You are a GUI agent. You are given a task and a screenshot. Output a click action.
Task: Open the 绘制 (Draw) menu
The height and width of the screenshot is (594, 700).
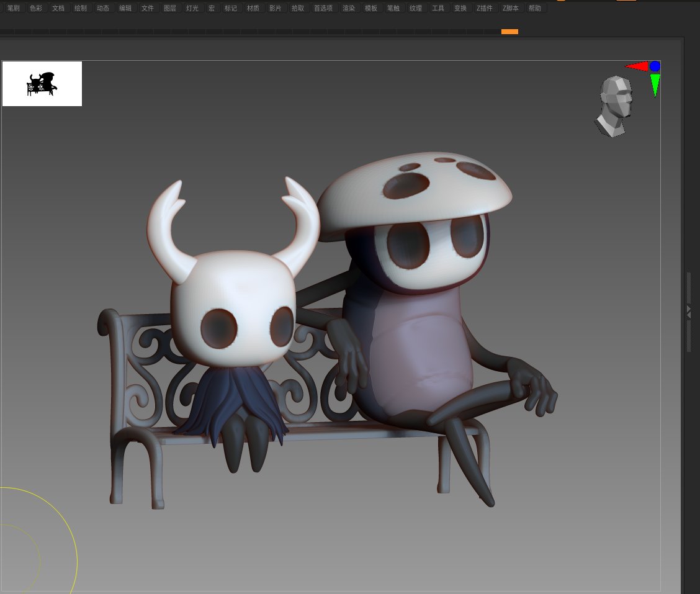pos(80,8)
